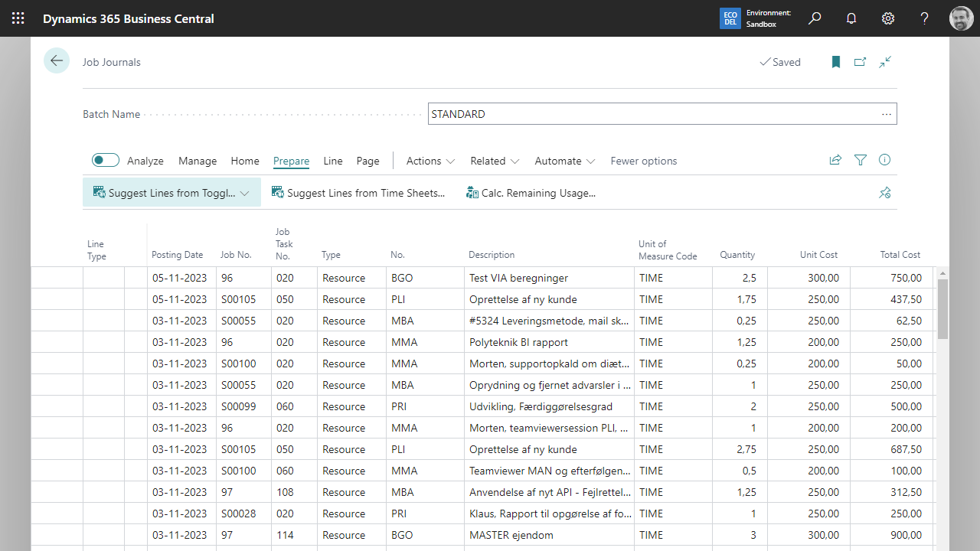Show the FactBox information icon
980x551 pixels.
[885, 160]
